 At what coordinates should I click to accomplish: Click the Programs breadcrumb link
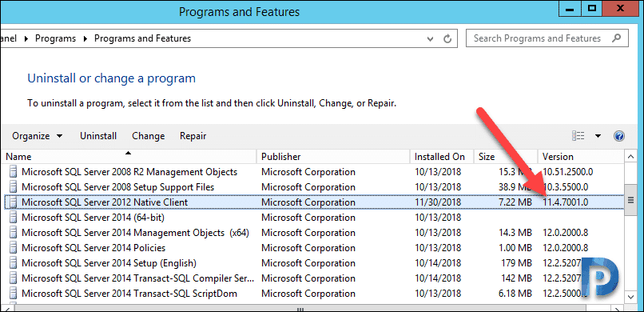click(55, 38)
